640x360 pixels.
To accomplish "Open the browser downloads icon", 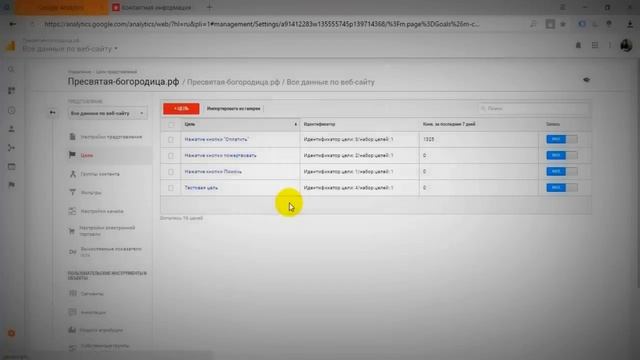I will click(x=630, y=24).
